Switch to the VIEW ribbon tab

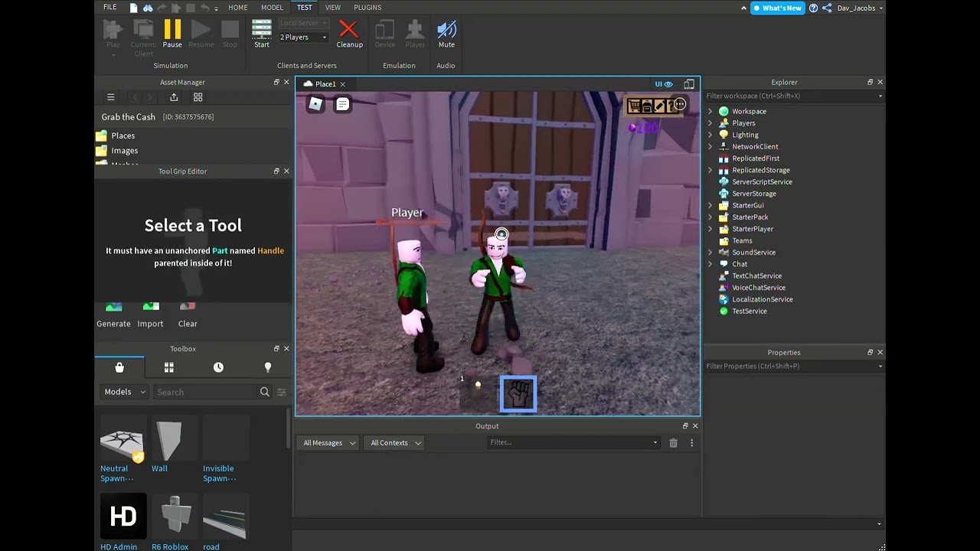[x=333, y=8]
